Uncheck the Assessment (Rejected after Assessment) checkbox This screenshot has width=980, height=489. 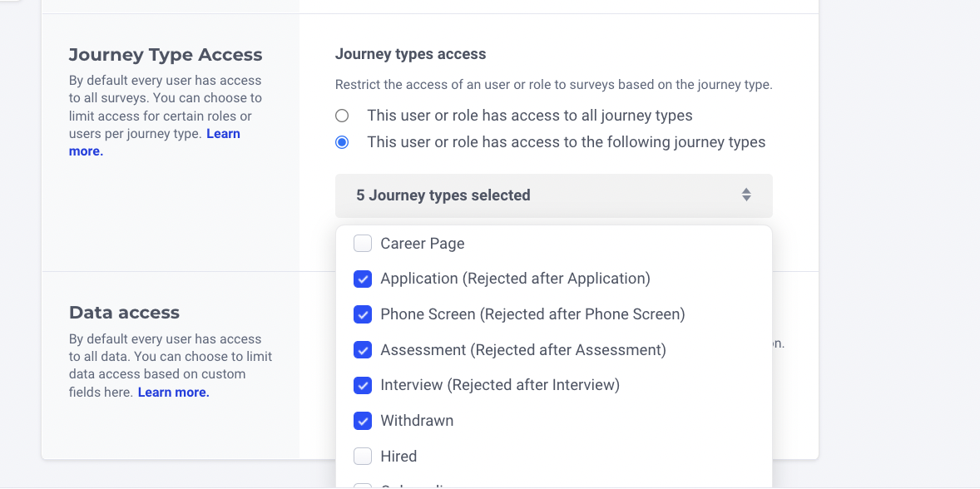coord(363,350)
